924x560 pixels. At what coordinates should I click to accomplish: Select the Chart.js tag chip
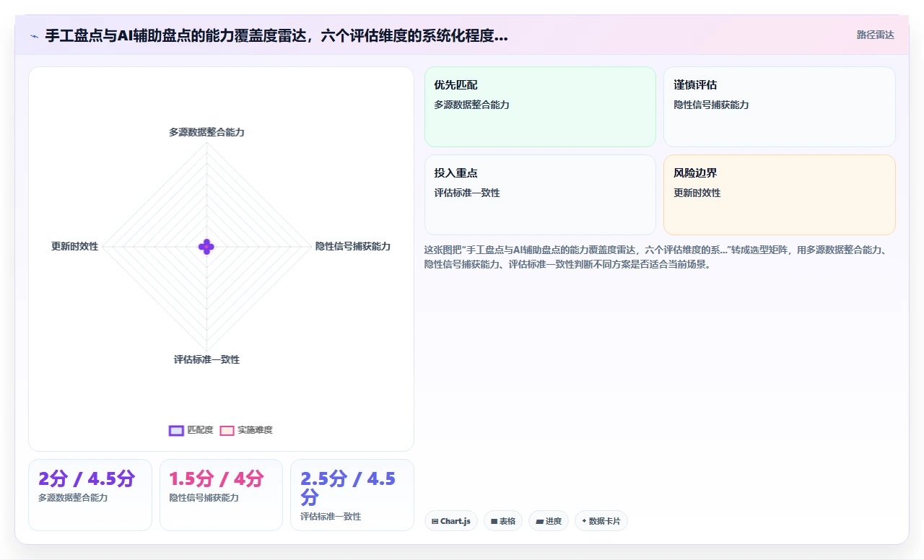[451, 521]
